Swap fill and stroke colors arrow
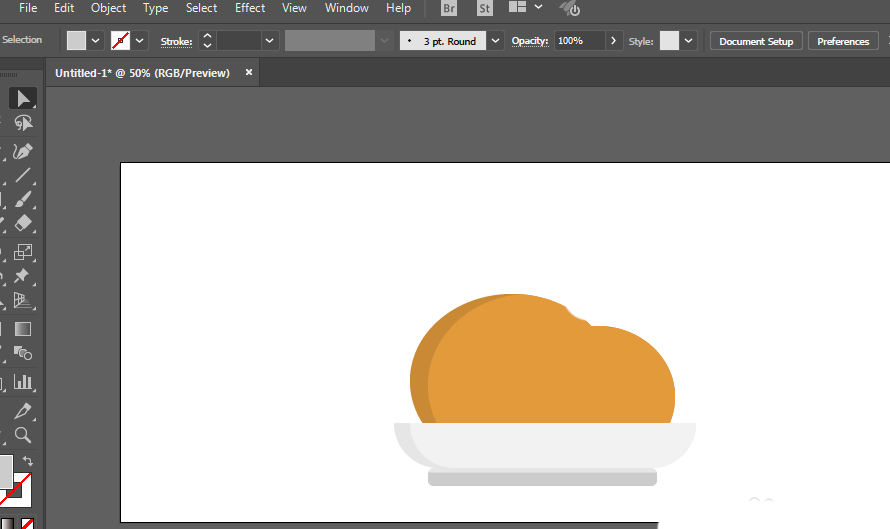 click(28, 461)
